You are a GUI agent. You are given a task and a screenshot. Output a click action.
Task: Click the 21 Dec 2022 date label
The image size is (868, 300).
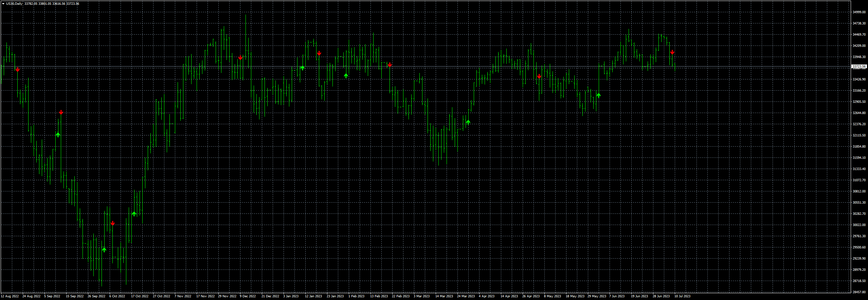click(270, 296)
